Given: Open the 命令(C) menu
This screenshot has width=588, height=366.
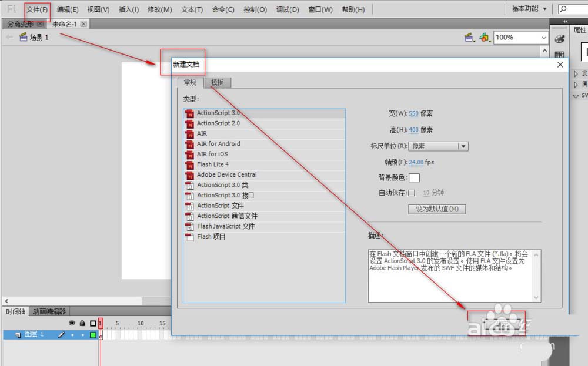Looking at the screenshot, I should tap(223, 9).
